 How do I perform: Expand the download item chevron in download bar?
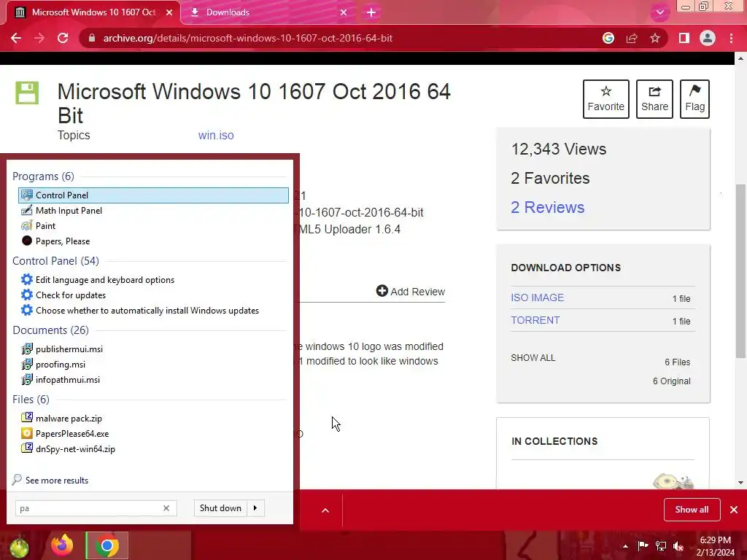325,510
